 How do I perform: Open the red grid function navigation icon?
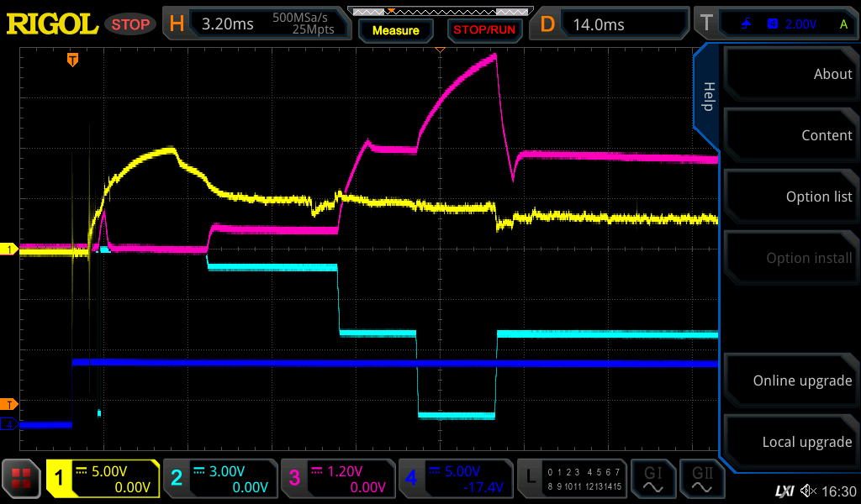tap(22, 479)
